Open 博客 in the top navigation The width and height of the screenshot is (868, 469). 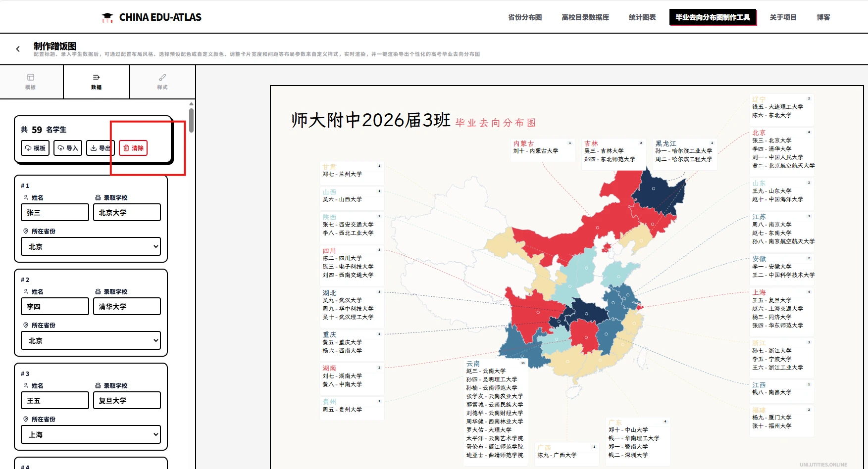tap(823, 17)
